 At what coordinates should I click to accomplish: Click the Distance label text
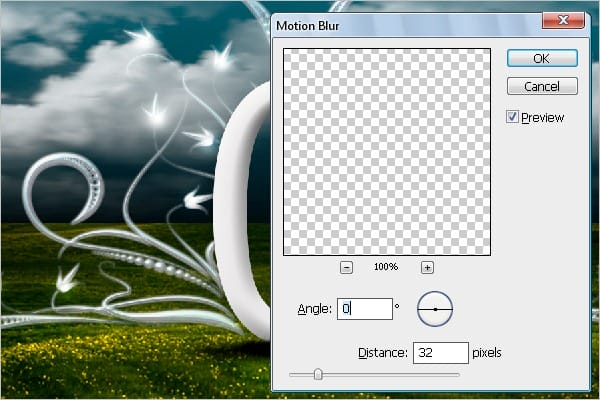tap(381, 353)
